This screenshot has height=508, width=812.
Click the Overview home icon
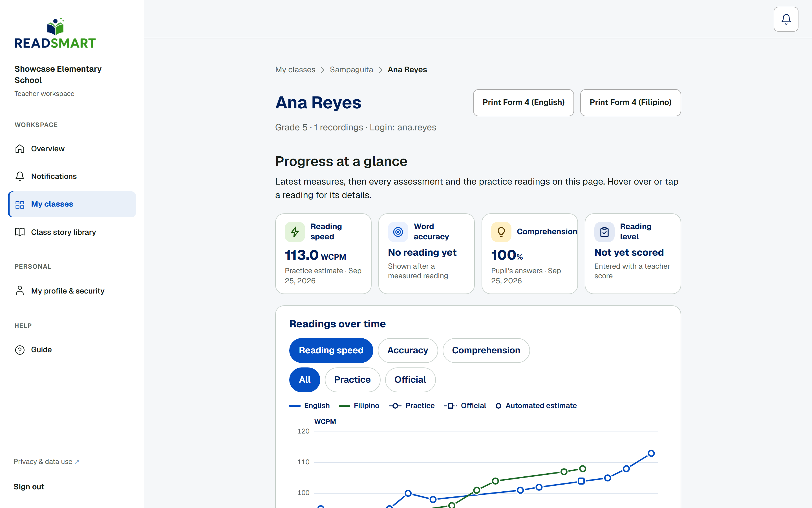point(20,148)
